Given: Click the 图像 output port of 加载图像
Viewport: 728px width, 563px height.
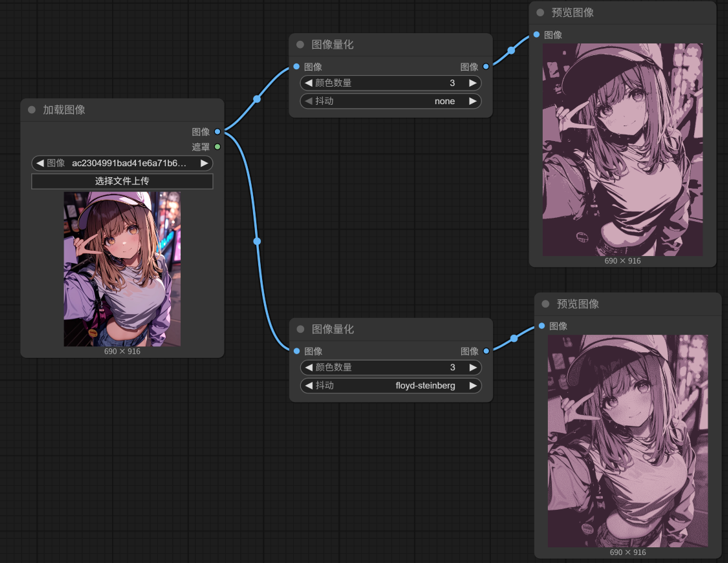Looking at the screenshot, I should tap(217, 132).
